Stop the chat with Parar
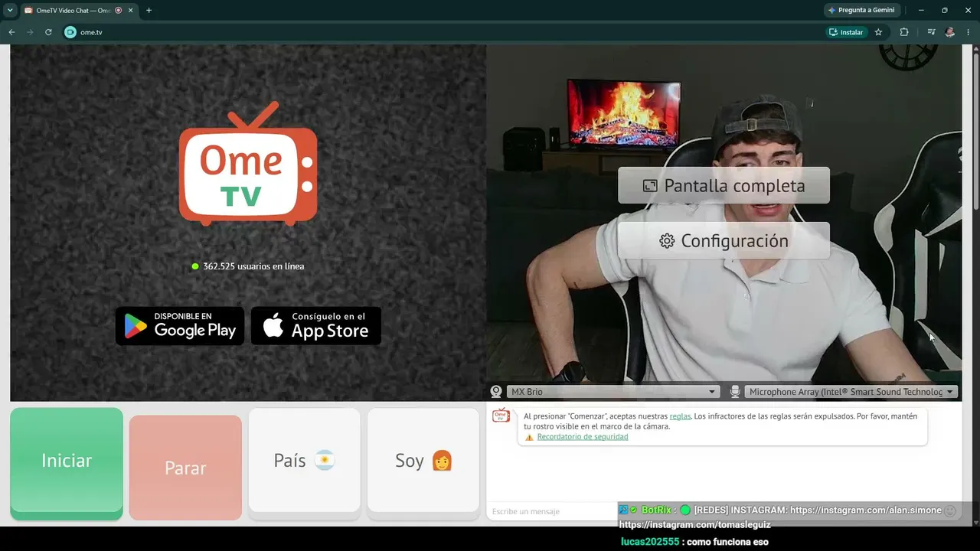Image resolution: width=980 pixels, height=551 pixels. coord(185,468)
